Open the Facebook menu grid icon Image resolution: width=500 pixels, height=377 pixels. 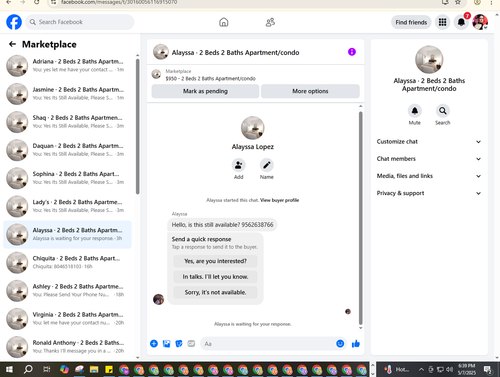coord(442,22)
